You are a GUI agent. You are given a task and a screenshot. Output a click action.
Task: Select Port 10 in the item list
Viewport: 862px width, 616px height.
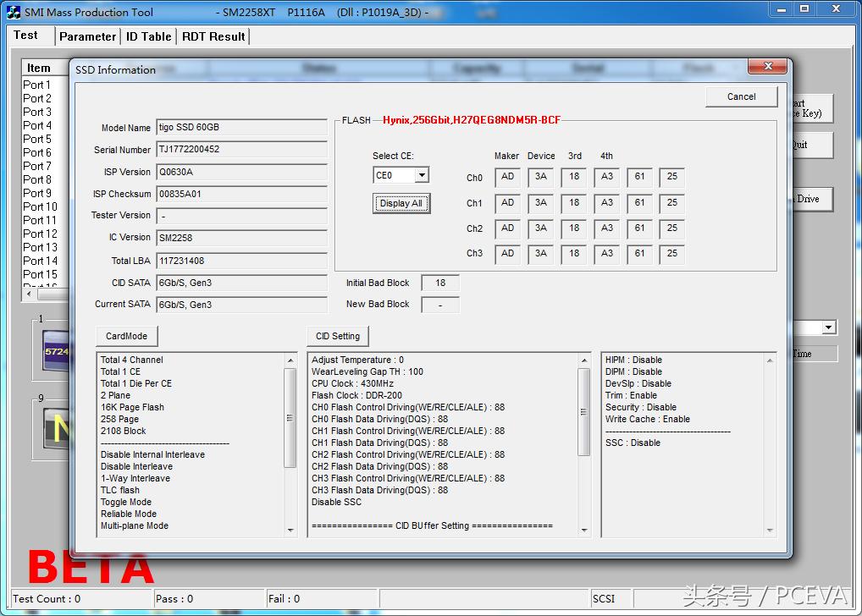tap(40, 206)
